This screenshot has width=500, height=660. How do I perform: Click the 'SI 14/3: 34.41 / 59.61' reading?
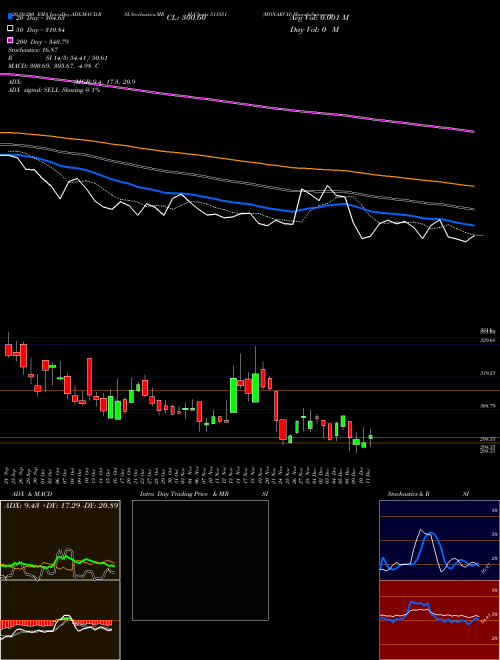click(x=76, y=58)
